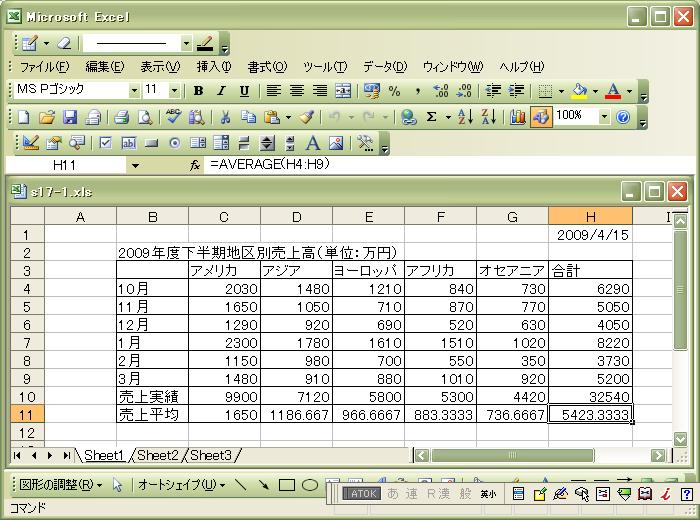The image size is (700, 520).
Task: Open the font size dropdown
Action: pyautogui.click(x=175, y=91)
